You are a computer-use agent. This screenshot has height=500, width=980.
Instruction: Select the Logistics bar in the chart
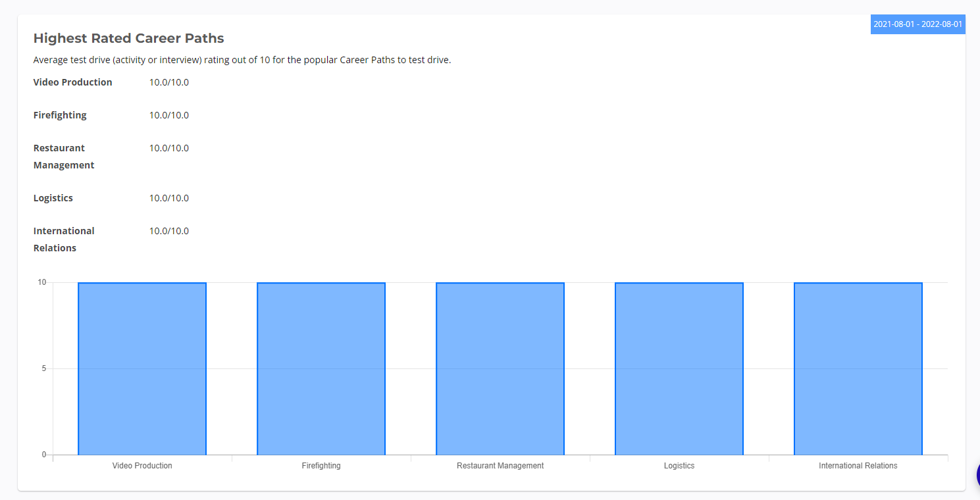(x=679, y=368)
